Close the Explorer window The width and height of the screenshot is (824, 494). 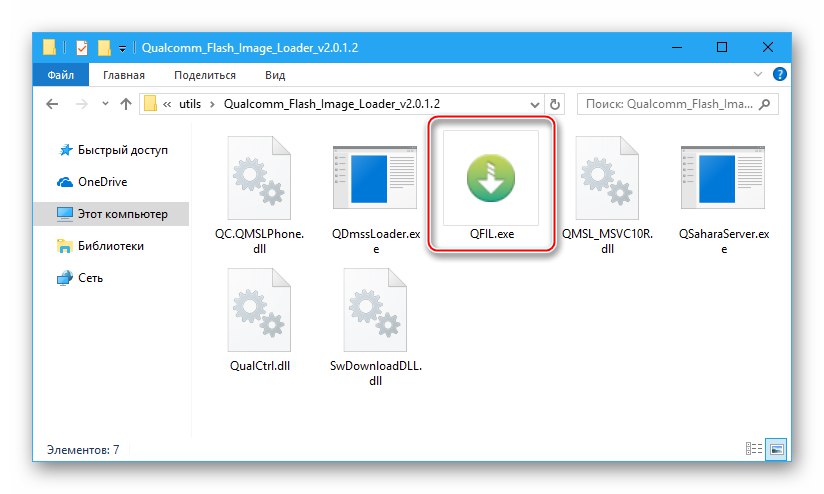(767, 47)
